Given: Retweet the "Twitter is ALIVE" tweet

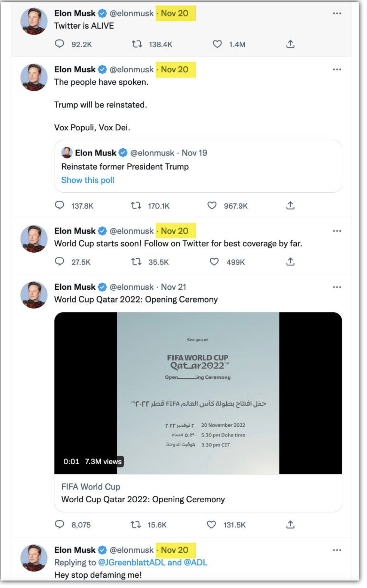Looking at the screenshot, I should pyautogui.click(x=137, y=44).
